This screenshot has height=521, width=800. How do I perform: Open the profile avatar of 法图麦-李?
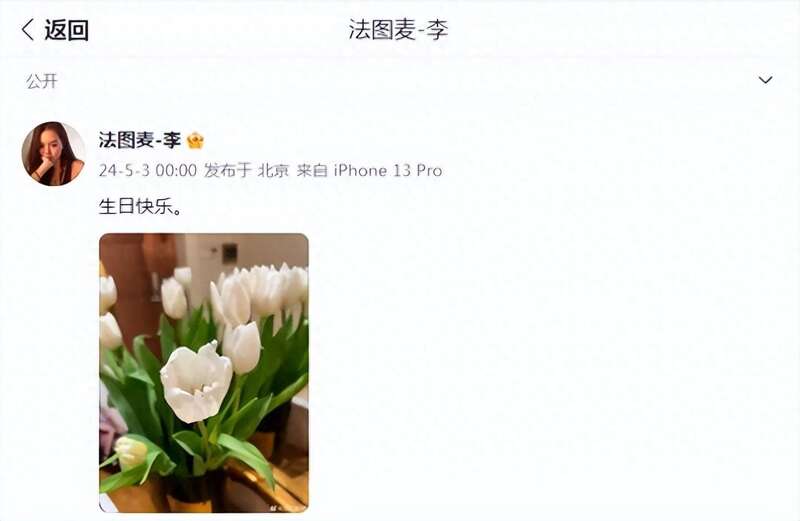click(53, 154)
